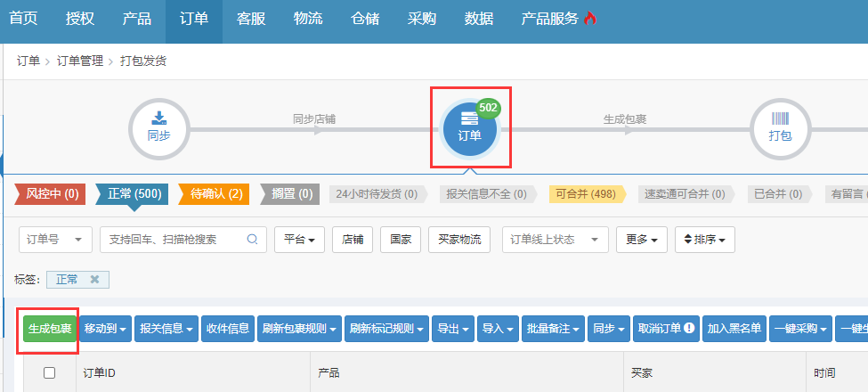Screen dimensions: 868x392
Task: Click the flame icon beside 产品服务
Action: point(590,19)
